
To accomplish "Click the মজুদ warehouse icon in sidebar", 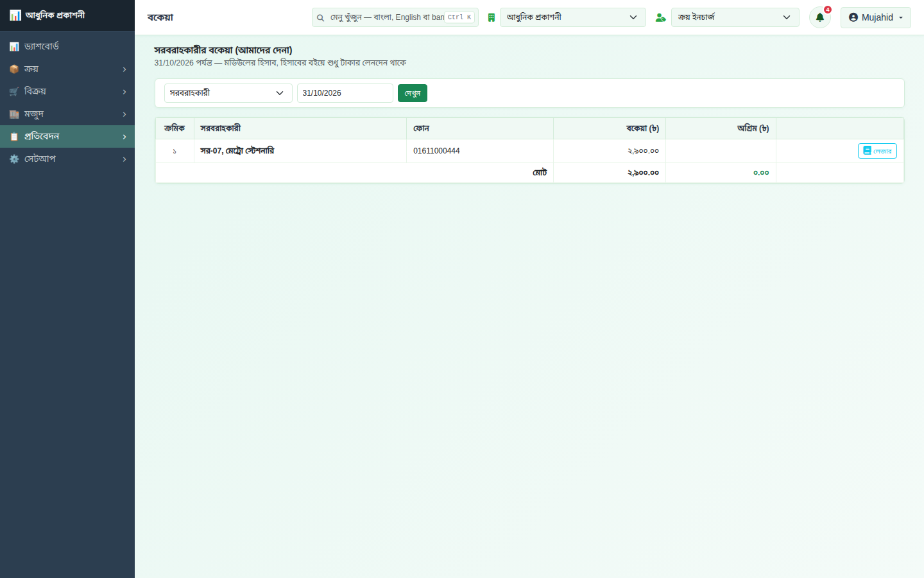I will click(x=14, y=114).
